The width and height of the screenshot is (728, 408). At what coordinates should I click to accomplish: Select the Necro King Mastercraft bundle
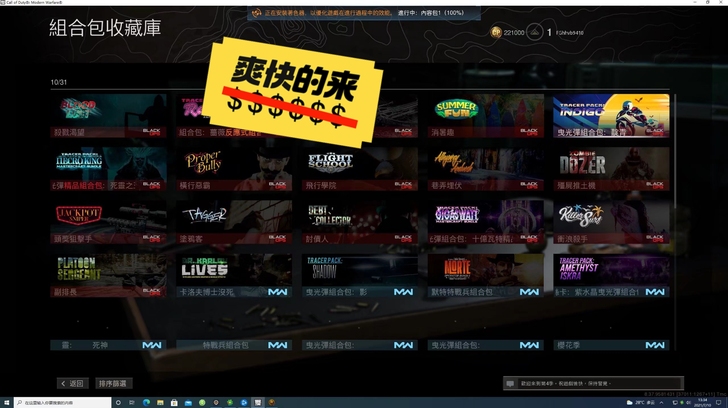click(108, 169)
